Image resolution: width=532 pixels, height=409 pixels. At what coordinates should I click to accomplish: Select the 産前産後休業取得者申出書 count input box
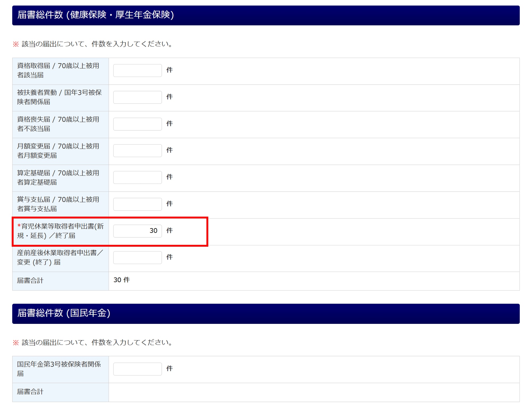pyautogui.click(x=137, y=257)
